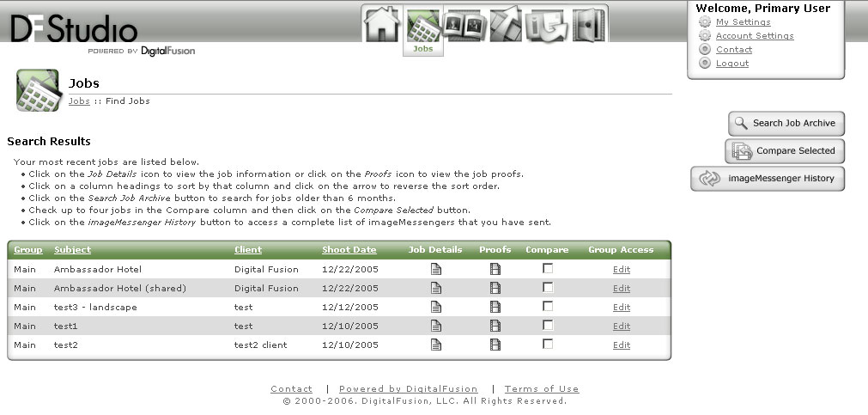This screenshot has height=415, width=868.
Task: View Proofs for test3 - landscape job
Action: (x=495, y=307)
